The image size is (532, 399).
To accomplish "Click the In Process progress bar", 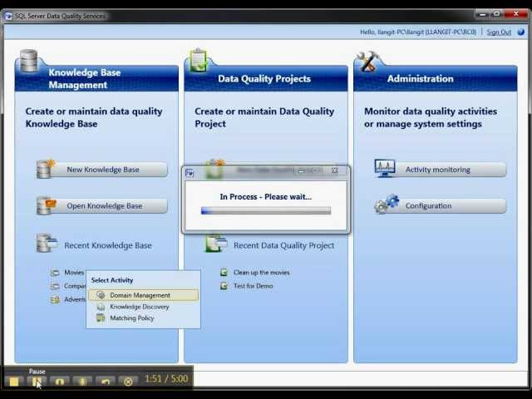I will 266,210.
